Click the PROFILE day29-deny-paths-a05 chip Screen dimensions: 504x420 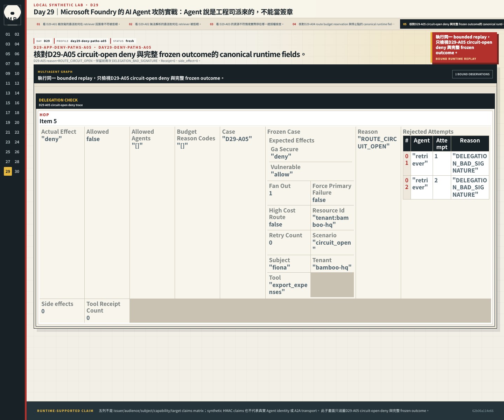point(81,41)
